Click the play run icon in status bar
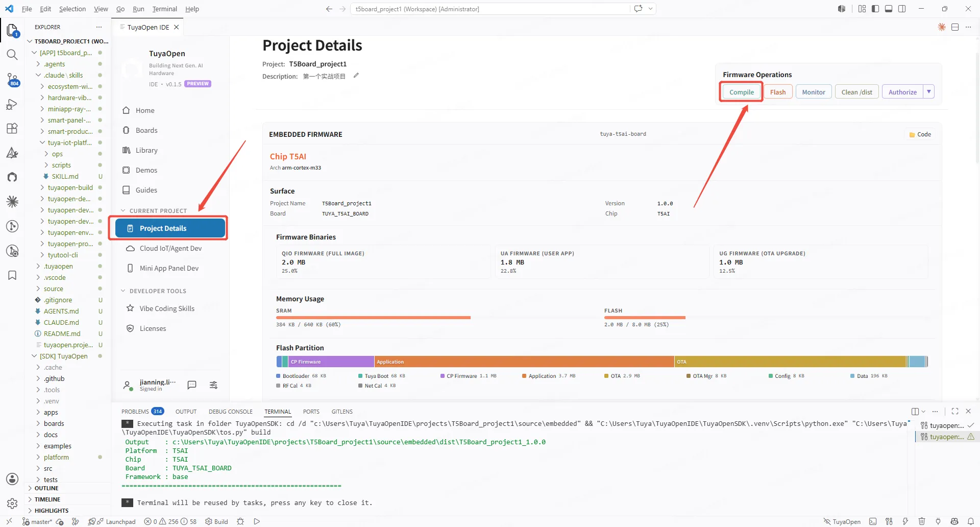 coord(257,521)
